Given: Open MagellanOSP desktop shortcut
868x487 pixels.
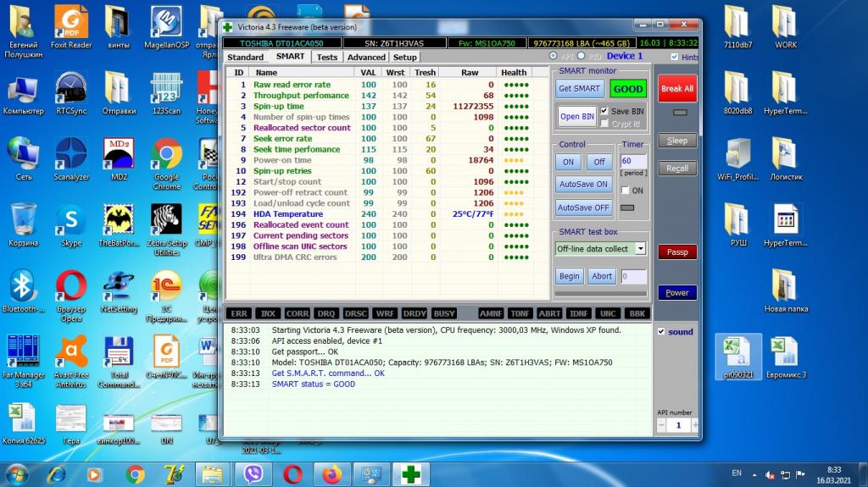Looking at the screenshot, I should coord(166,28).
